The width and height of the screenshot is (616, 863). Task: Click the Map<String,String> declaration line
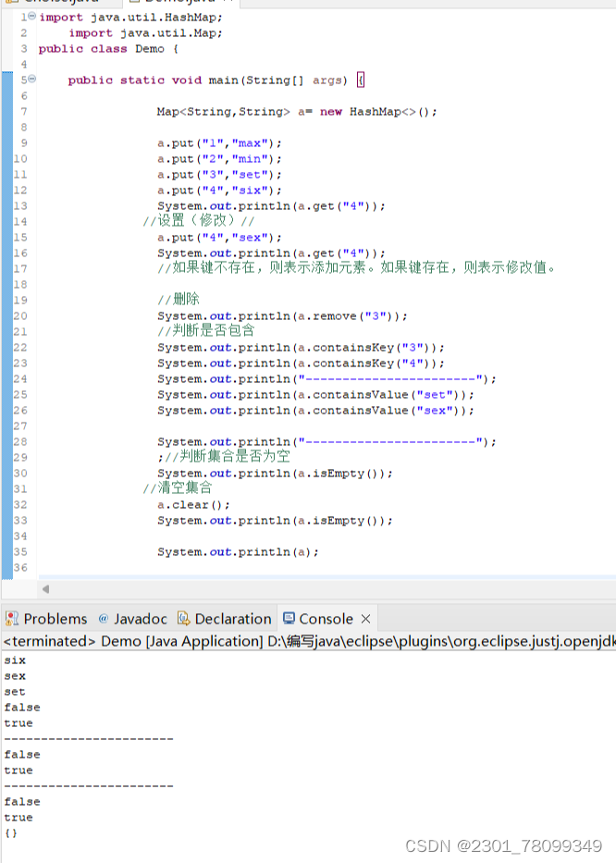[x=297, y=112]
